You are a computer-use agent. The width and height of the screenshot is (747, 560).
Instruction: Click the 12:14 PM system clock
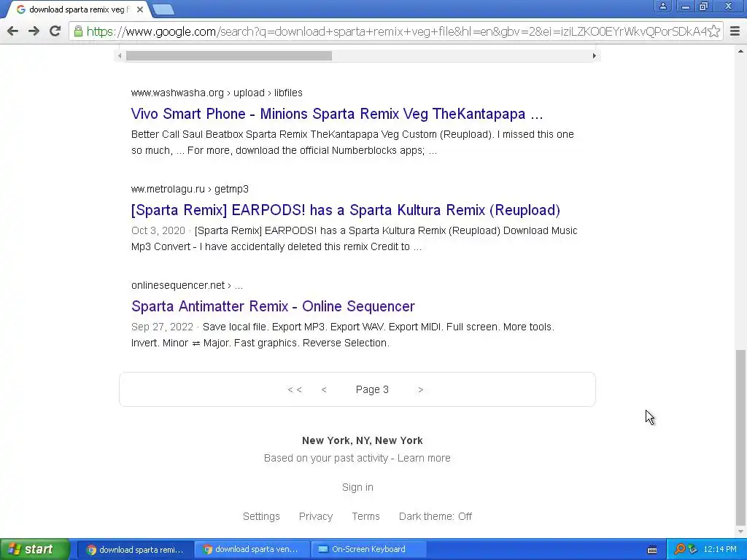click(720, 550)
